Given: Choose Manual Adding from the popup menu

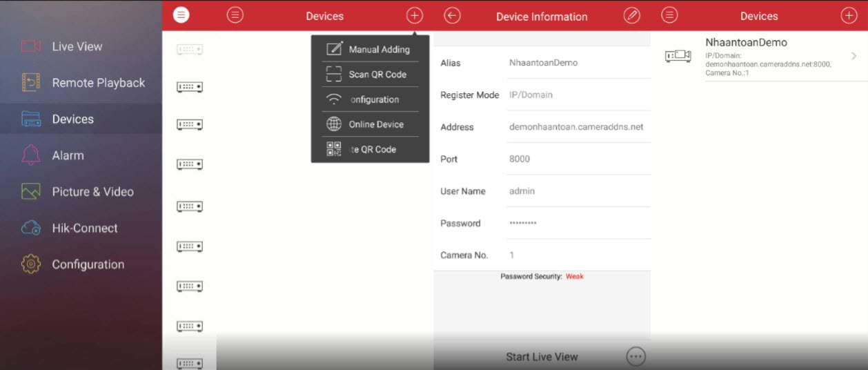Looking at the screenshot, I should tap(378, 50).
